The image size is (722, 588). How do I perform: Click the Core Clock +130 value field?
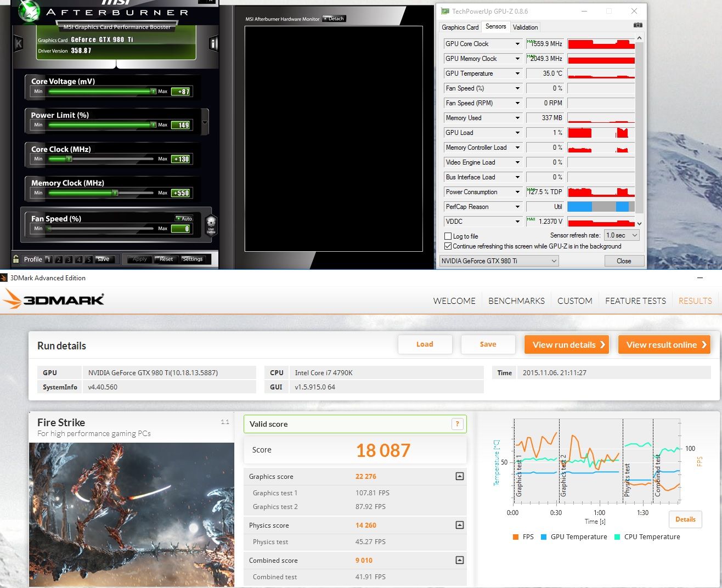pos(181,159)
